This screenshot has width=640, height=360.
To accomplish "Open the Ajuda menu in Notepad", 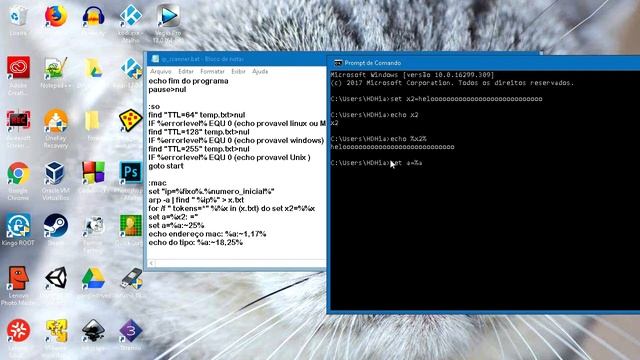I will coord(260,71).
